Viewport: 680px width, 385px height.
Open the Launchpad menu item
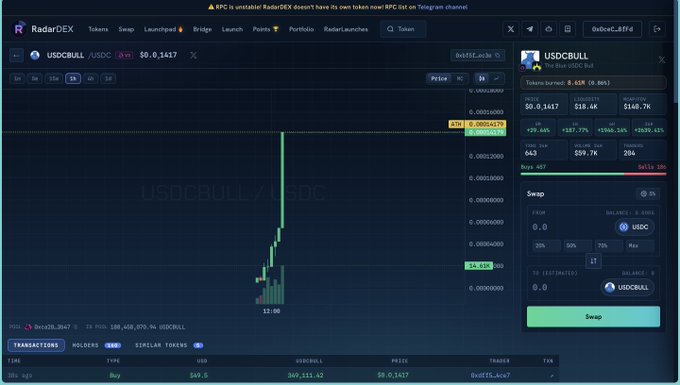[x=163, y=29]
